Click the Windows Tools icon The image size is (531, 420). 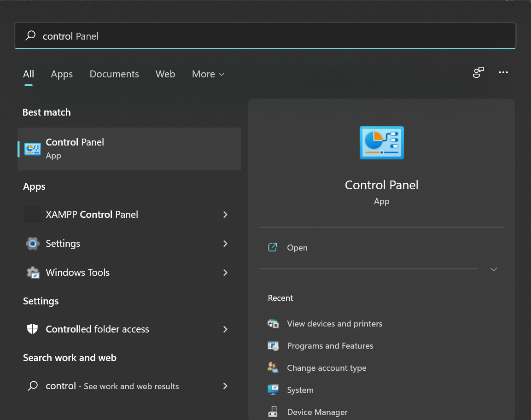pyautogui.click(x=32, y=273)
